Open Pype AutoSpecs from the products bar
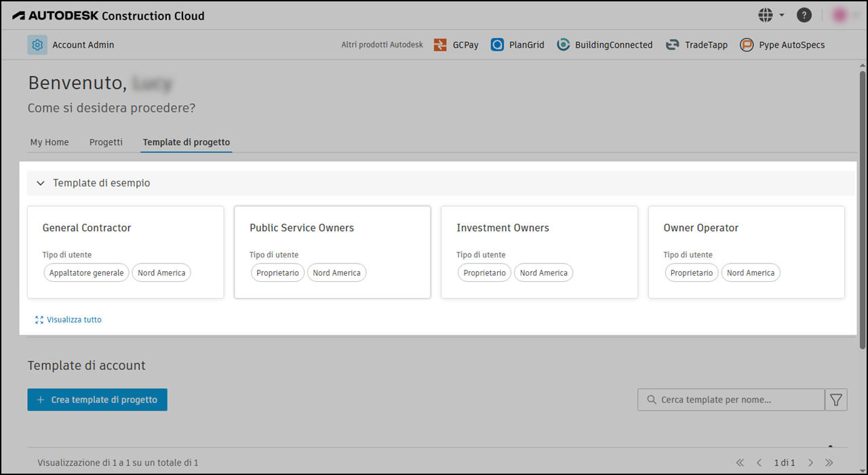 (782, 45)
